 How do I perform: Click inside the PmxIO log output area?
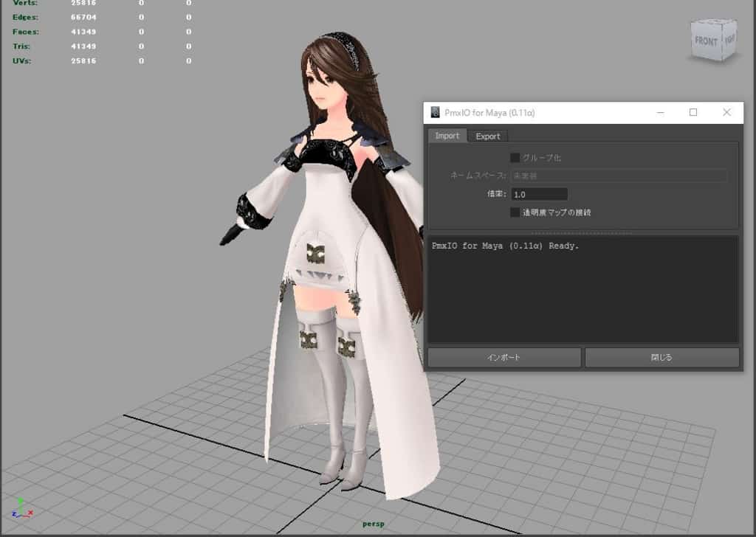(x=583, y=295)
